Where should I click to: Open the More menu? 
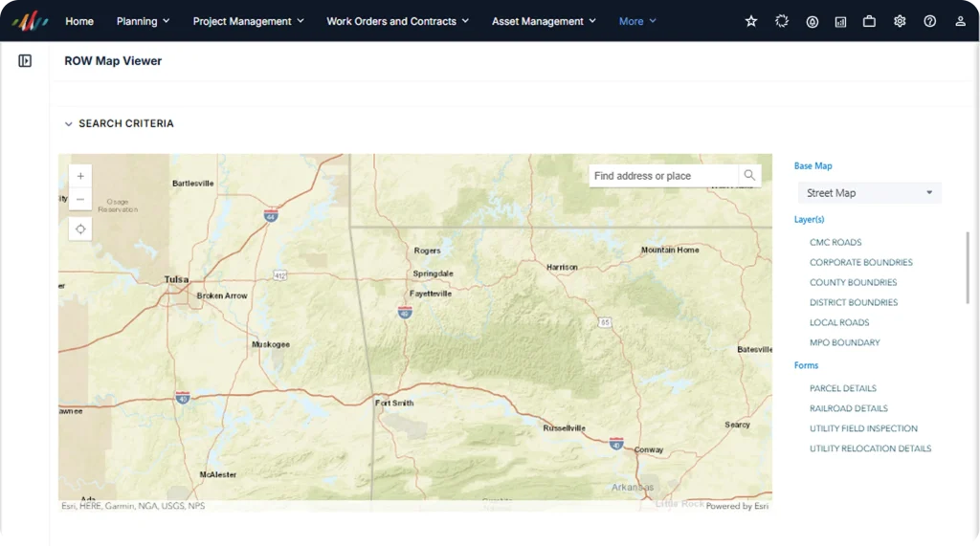(x=637, y=21)
